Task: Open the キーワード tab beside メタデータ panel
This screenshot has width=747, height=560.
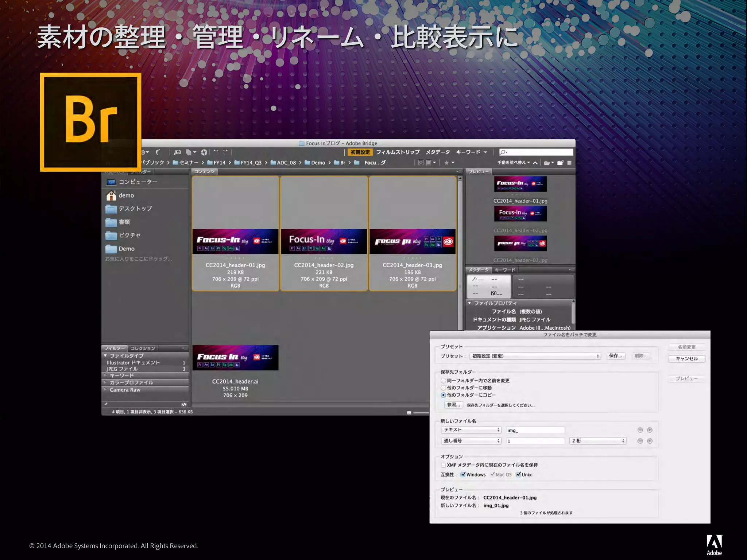Action: 505,270
